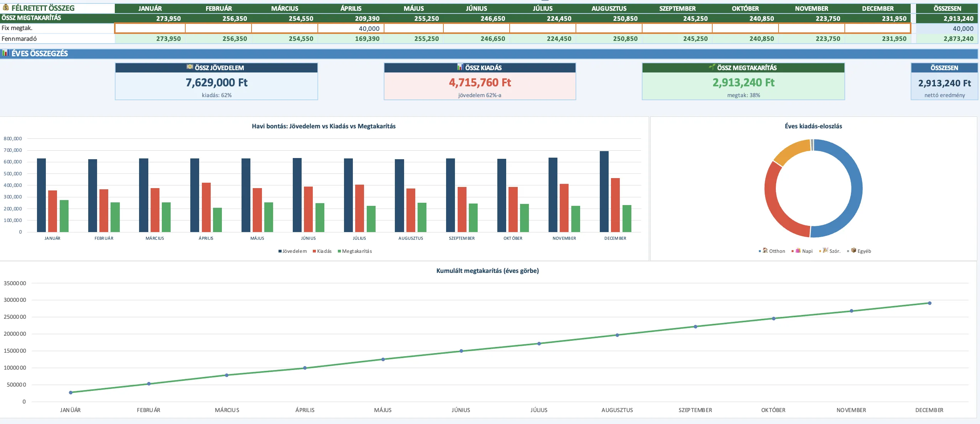Click the house icon in the Otthon legend
The width and height of the screenshot is (980, 424).
pos(765,250)
